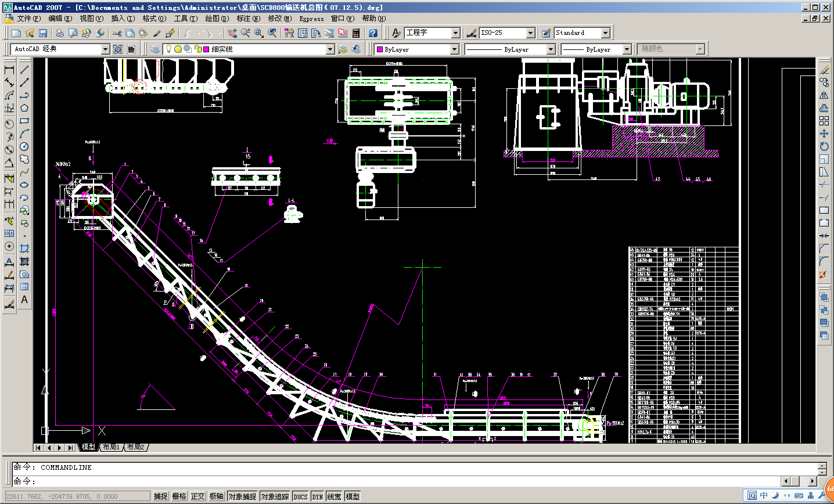
Task: Open the 绘图(D) menu
Action: click(217, 19)
